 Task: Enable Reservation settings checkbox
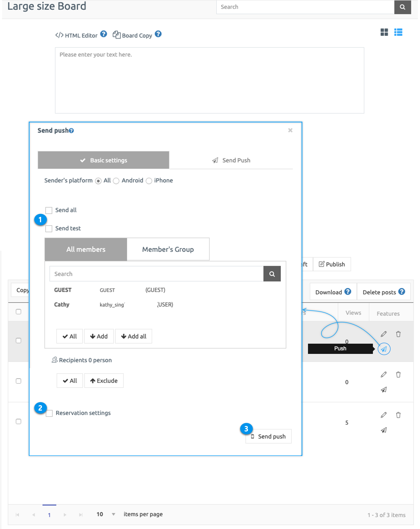pos(49,413)
